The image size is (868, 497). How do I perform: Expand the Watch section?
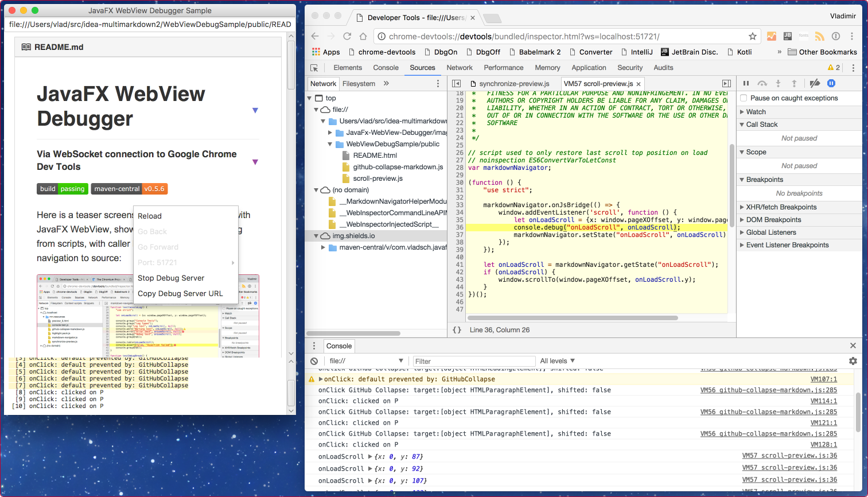pos(756,112)
